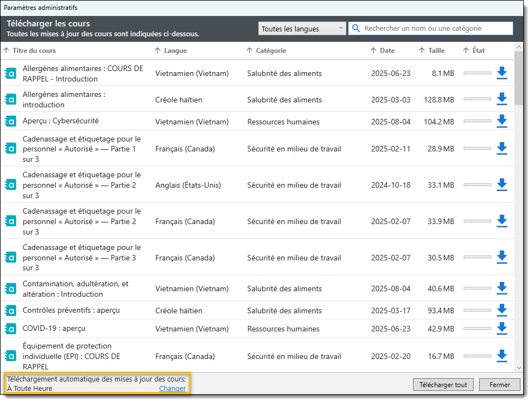Sort courses by Date column
The height and width of the screenshot is (403, 532).
(x=387, y=51)
